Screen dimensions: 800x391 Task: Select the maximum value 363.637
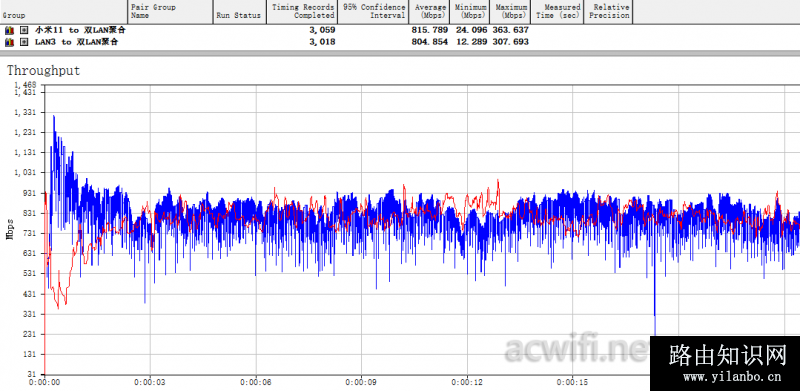[x=511, y=30]
